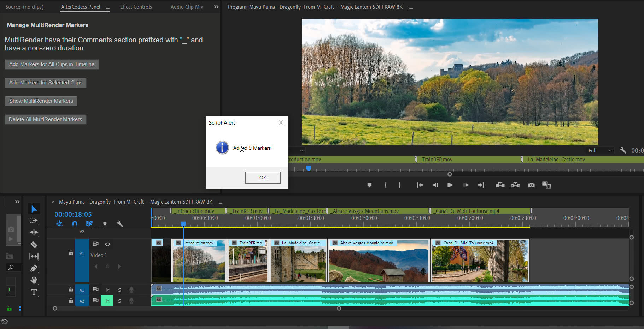Solo audio track A1

(x=119, y=289)
